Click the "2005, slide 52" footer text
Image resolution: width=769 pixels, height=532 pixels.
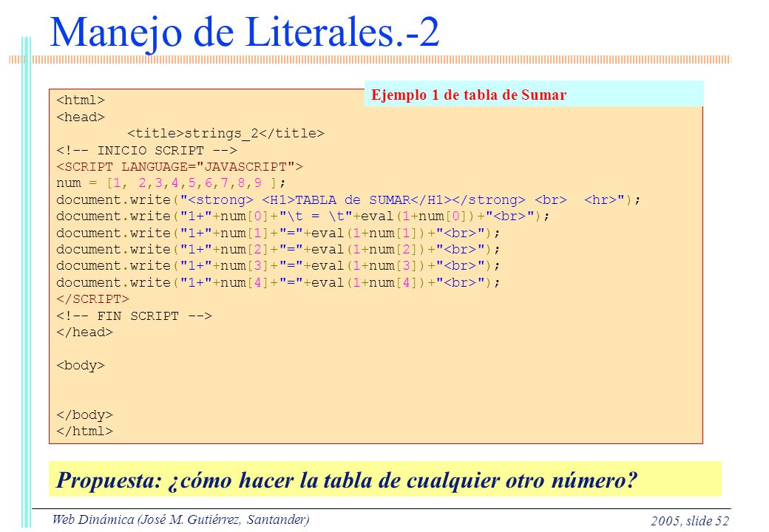pos(690,521)
